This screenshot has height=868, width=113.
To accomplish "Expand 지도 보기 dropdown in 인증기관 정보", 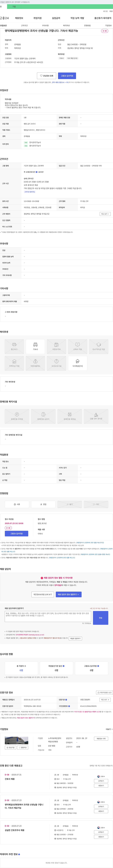I will [105, 700].
